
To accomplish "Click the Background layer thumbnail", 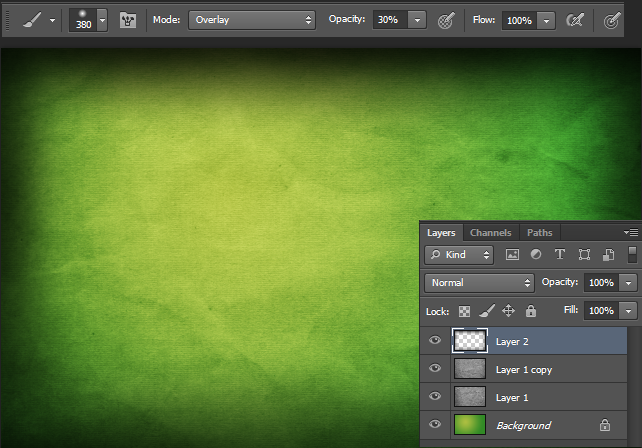I will click(470, 424).
